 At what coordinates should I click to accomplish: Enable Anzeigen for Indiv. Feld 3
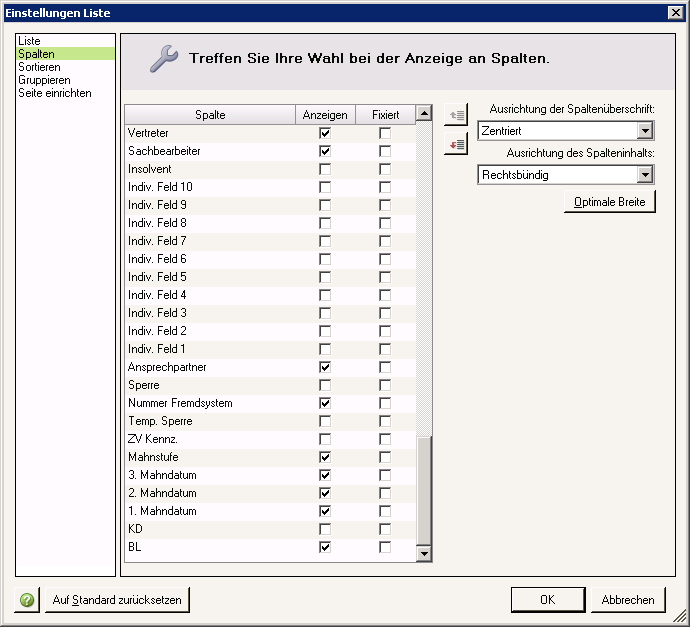coord(325,313)
